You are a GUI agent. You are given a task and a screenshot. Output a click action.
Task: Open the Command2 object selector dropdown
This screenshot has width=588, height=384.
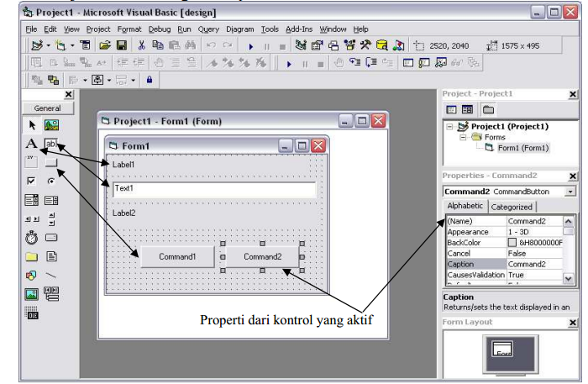[570, 192]
